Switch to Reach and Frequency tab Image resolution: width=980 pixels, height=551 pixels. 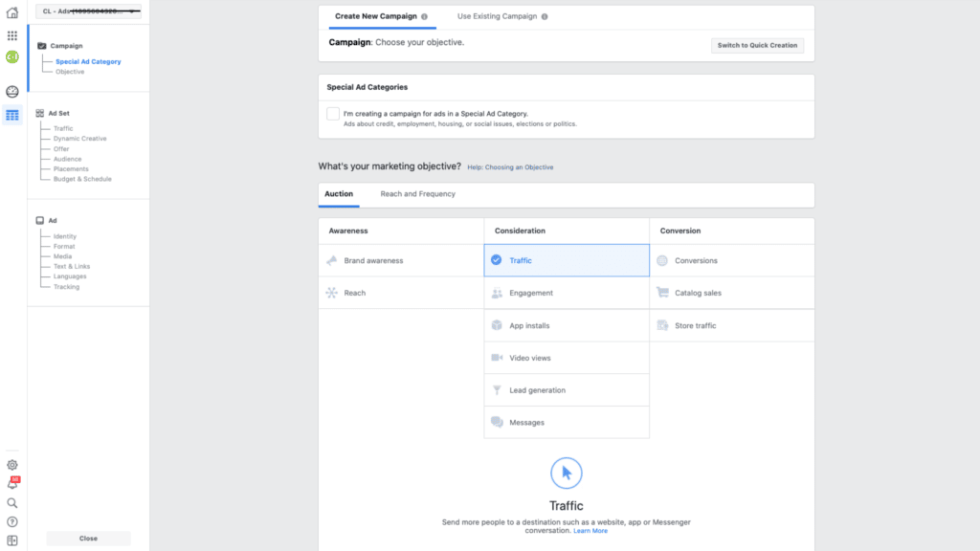point(417,194)
